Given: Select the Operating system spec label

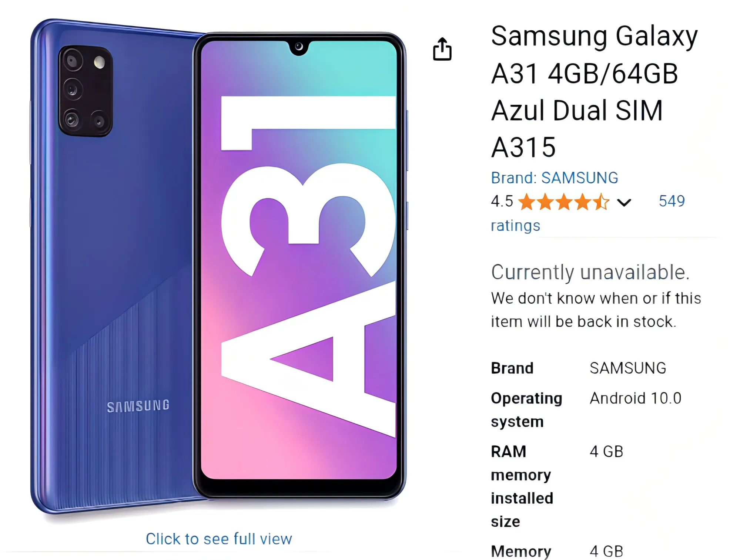Looking at the screenshot, I should pyautogui.click(x=526, y=410).
